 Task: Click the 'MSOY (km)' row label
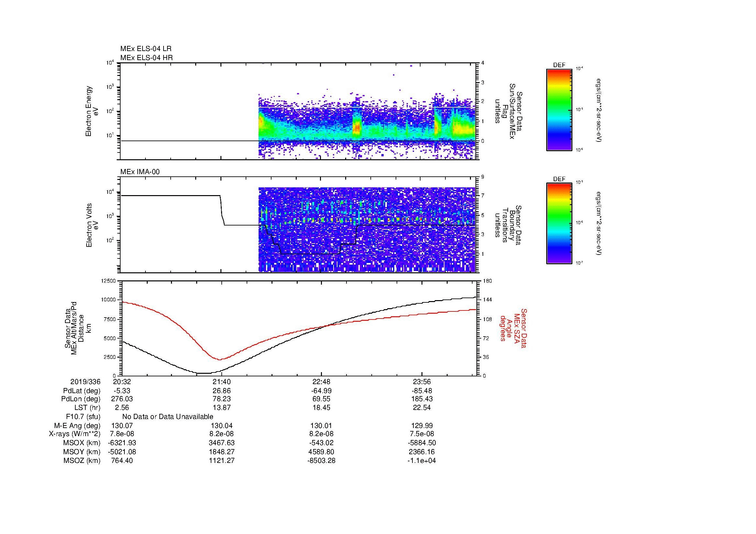click(82, 452)
